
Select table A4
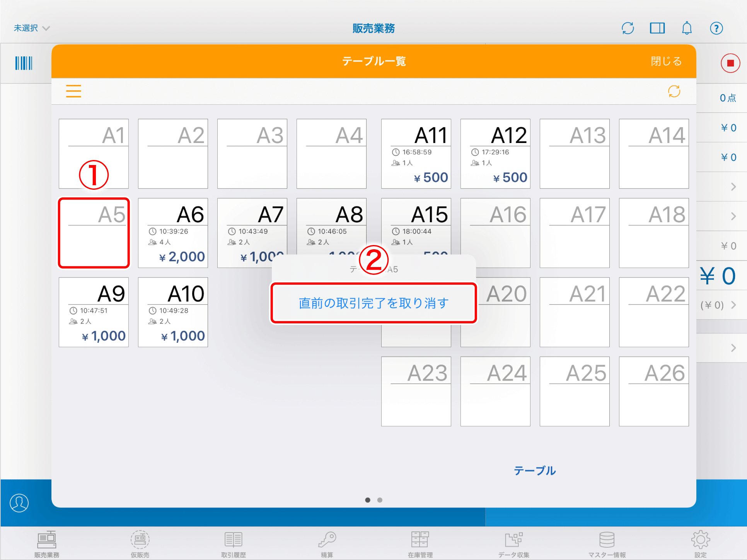tap(331, 154)
